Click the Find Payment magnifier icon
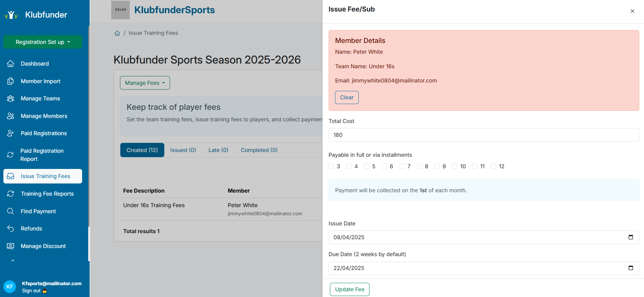644x297 pixels. pos(10,211)
